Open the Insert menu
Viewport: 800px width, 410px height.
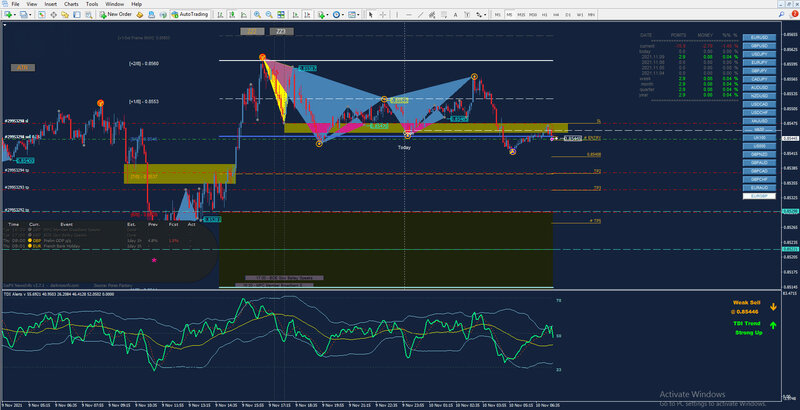tap(49, 4)
